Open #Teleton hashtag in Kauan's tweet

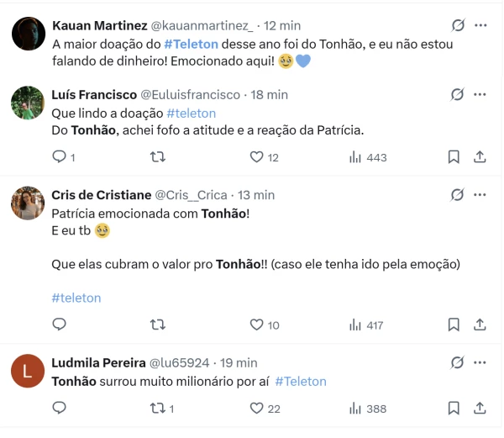[192, 43]
